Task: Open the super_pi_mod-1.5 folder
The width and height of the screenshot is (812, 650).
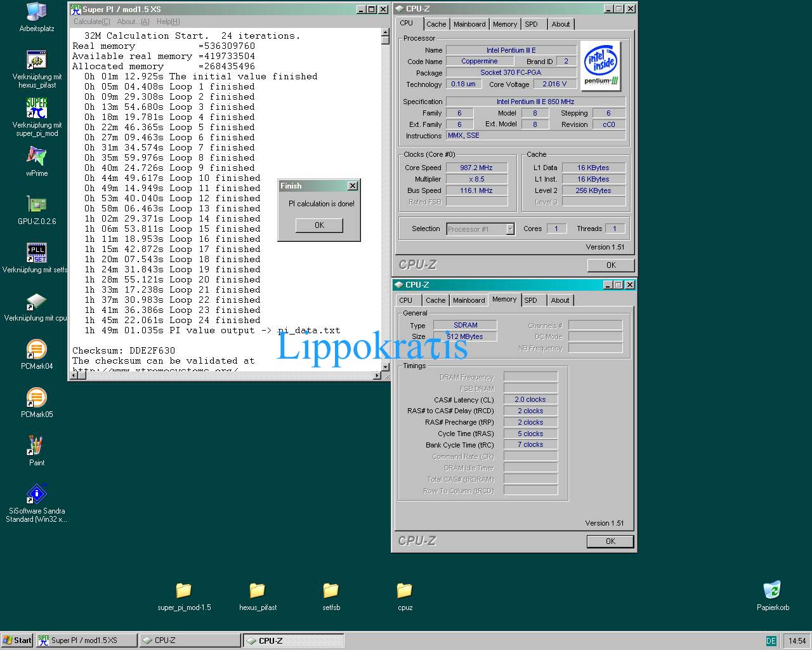Action: point(184,590)
